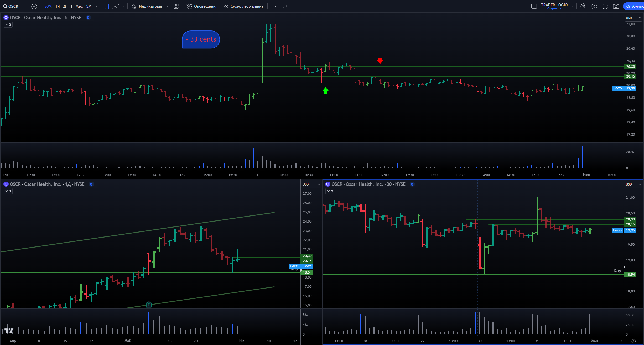The image size is (644, 345).
Task: Open Оповещения alerts
Action: [x=202, y=6]
